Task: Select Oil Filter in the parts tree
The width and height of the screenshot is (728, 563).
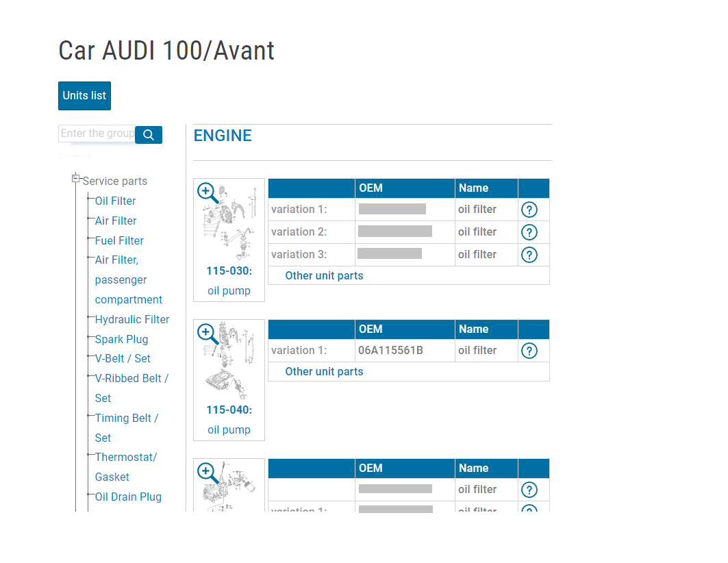Action: (114, 201)
